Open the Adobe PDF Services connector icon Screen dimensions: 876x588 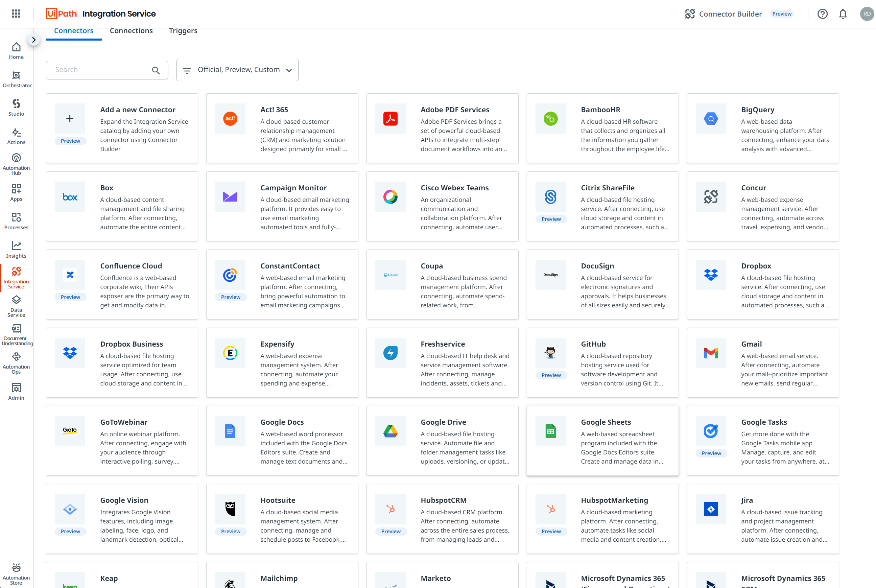[x=390, y=119]
